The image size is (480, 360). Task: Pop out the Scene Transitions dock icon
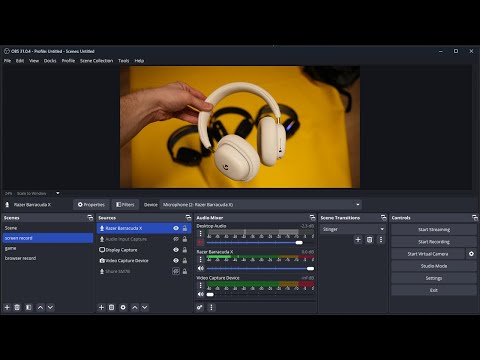(x=383, y=218)
